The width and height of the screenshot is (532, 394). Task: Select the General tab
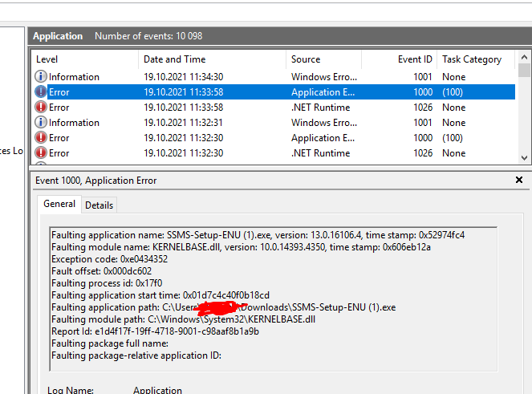pyautogui.click(x=59, y=205)
